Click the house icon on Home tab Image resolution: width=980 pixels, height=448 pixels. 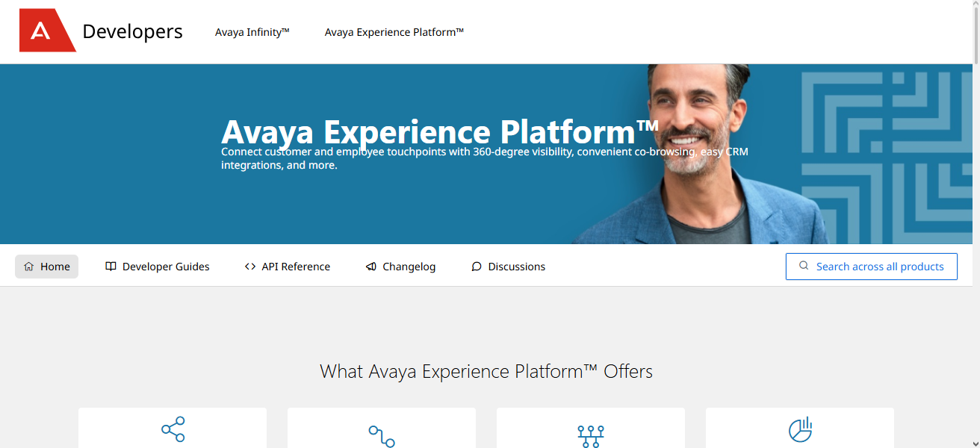[x=28, y=267]
